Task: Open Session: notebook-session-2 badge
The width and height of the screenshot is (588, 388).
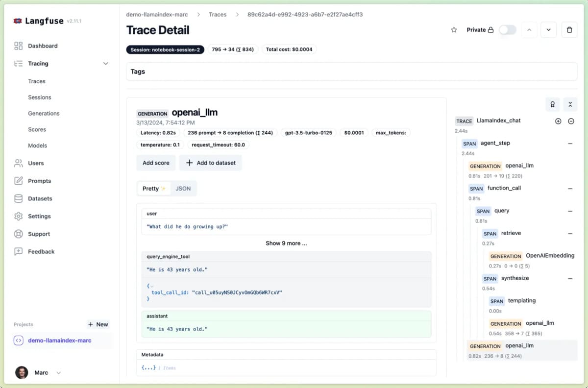Action: pos(165,49)
